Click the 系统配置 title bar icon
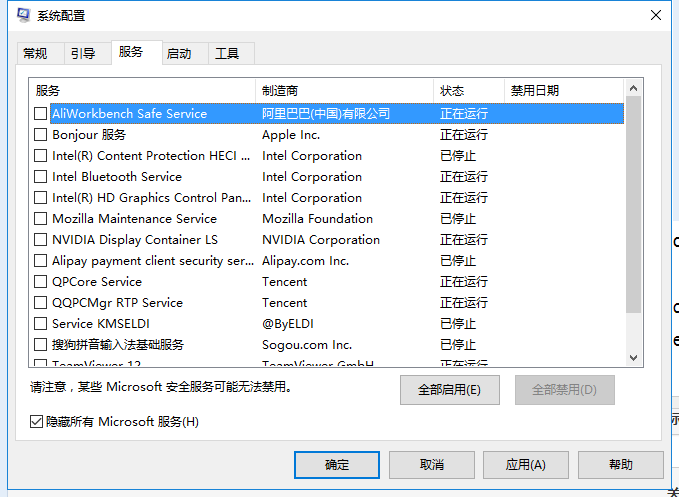This screenshot has height=497, width=679. pyautogui.click(x=24, y=15)
